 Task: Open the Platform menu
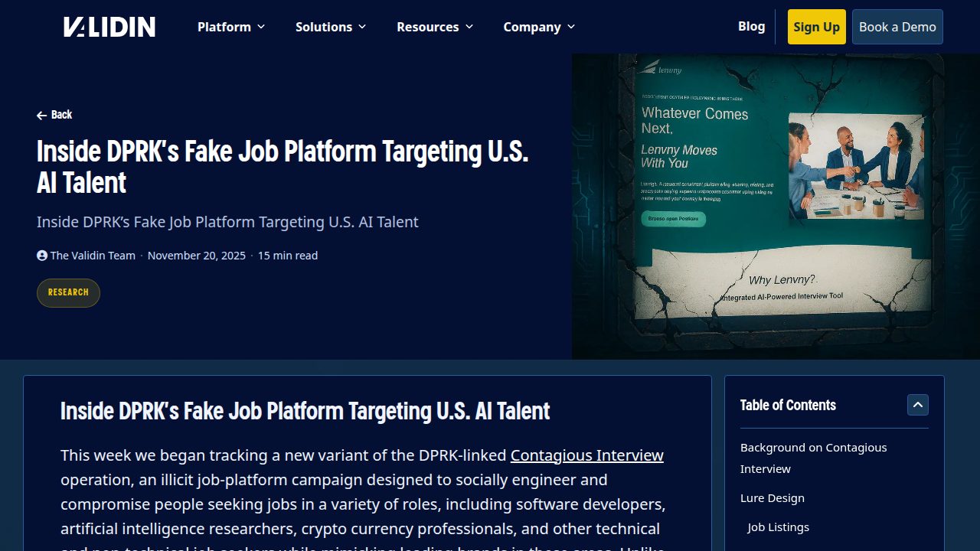231,27
